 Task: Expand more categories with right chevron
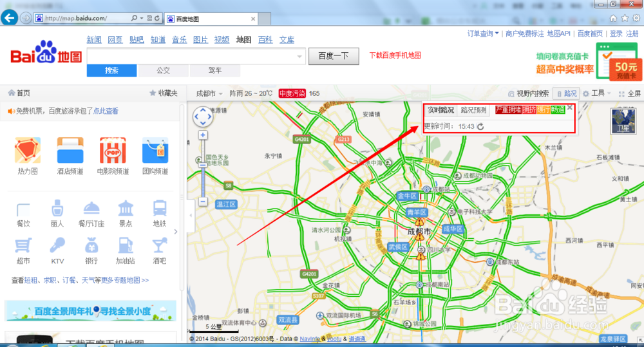[x=176, y=232]
